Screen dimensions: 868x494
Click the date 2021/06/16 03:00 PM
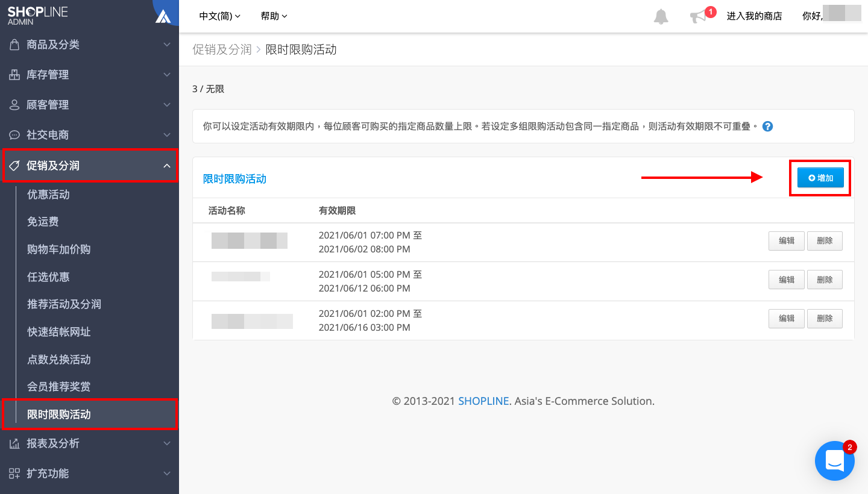[x=364, y=327]
